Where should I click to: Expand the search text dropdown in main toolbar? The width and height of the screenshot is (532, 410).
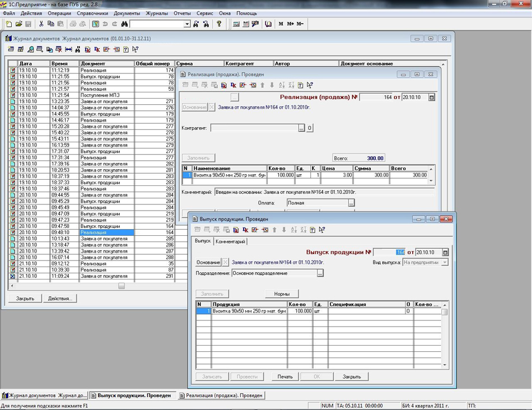click(187, 25)
